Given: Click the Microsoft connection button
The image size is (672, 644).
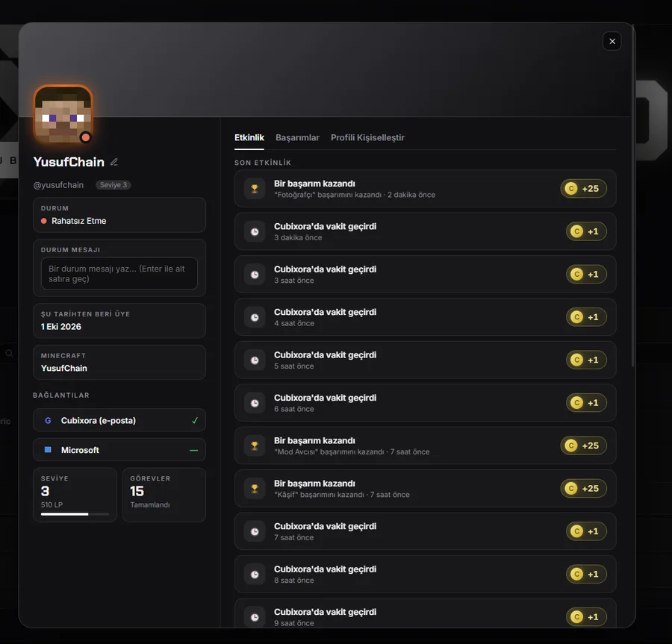Looking at the screenshot, I should (119, 449).
